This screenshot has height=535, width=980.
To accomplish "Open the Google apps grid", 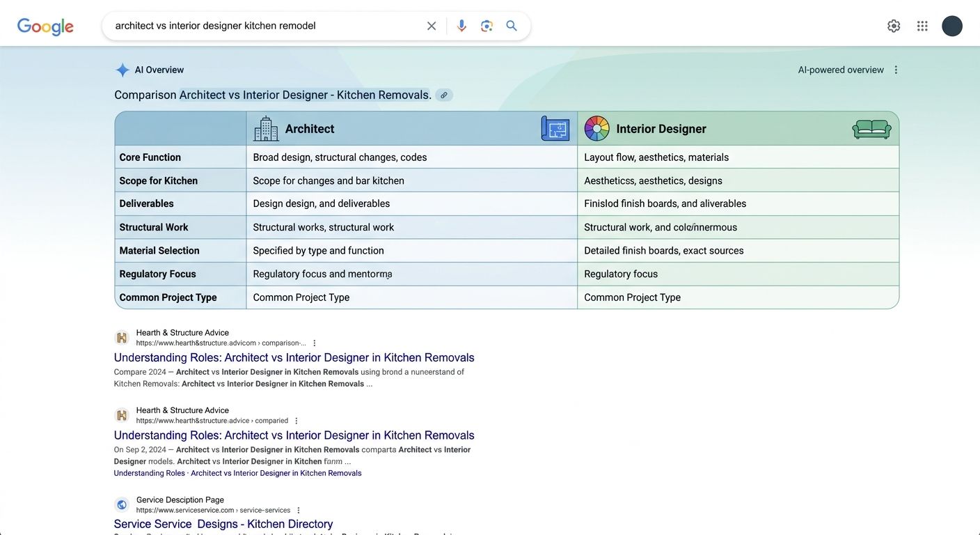I will coord(922,26).
